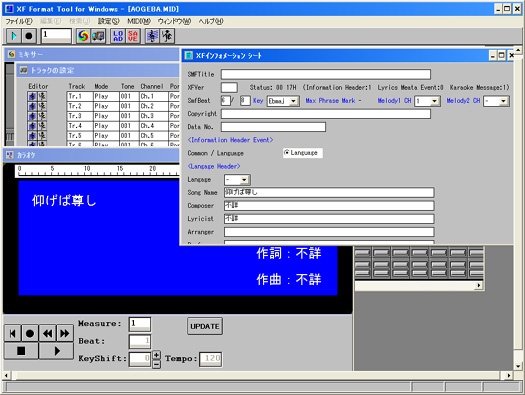Select the 'Ch.3' channel cell
This screenshot has width=525, height=395.
pyautogui.click(x=153, y=116)
